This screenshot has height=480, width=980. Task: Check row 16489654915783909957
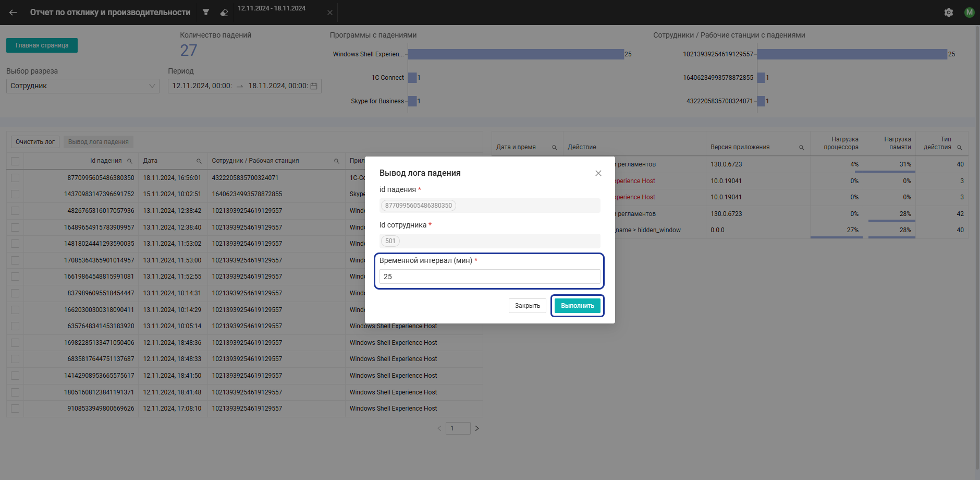point(15,227)
